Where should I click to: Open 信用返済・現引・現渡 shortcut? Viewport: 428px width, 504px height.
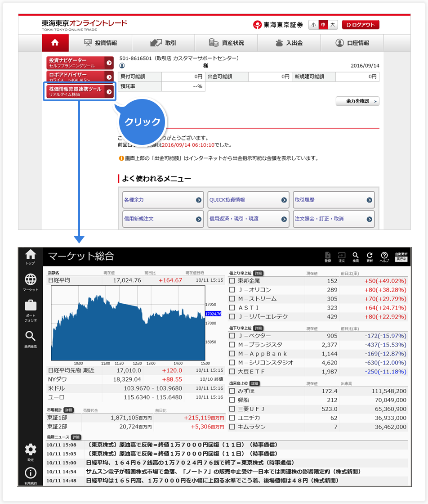(x=248, y=219)
